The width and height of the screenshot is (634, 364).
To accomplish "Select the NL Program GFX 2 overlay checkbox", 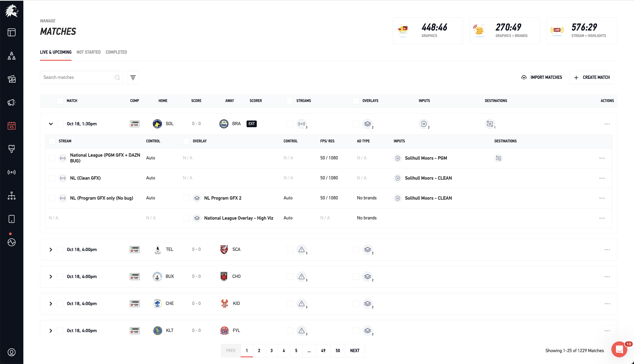I will coord(186,198).
